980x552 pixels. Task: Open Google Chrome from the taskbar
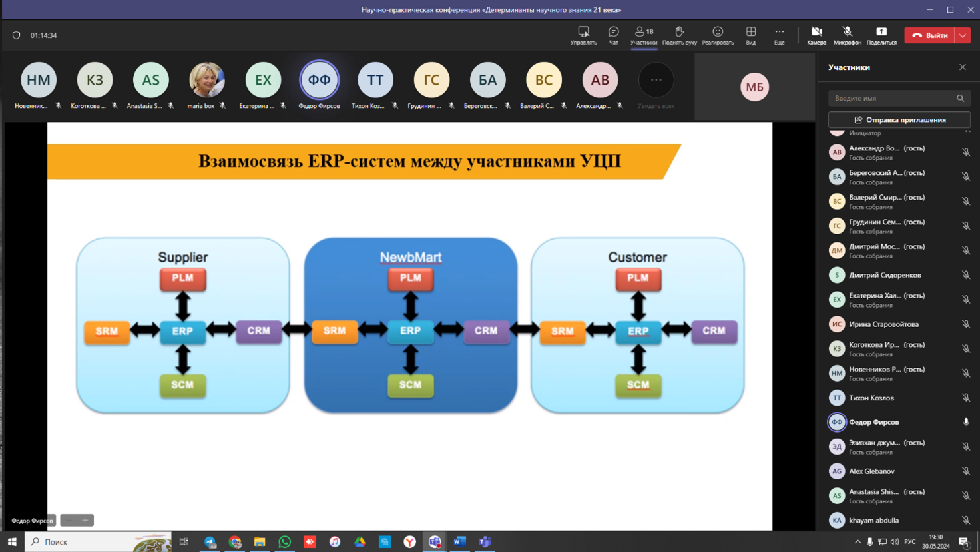click(x=235, y=542)
